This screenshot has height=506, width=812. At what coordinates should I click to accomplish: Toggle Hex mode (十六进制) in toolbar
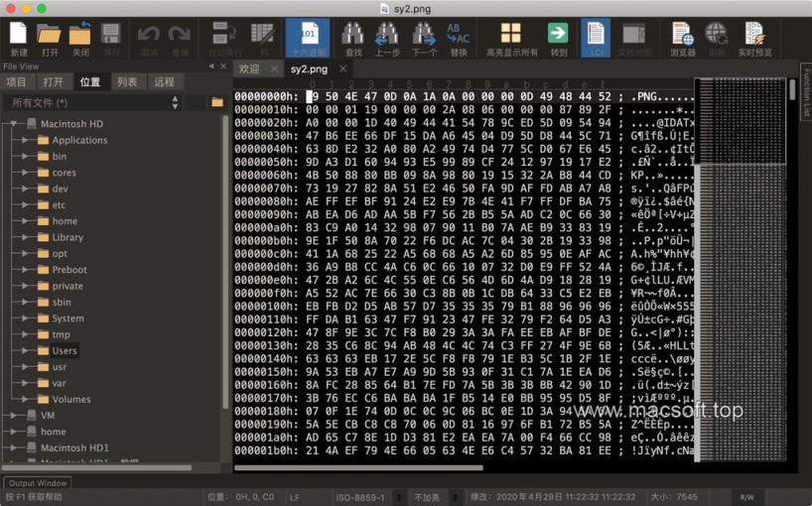click(x=307, y=37)
